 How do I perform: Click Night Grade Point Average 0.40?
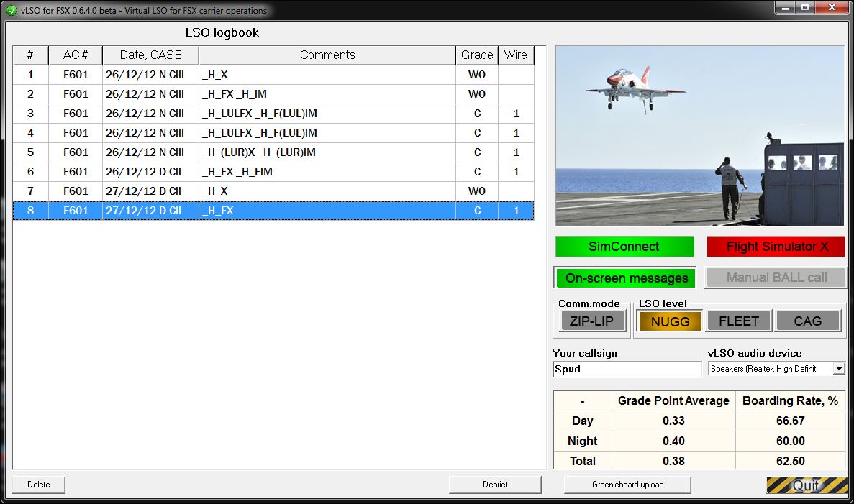click(x=673, y=441)
